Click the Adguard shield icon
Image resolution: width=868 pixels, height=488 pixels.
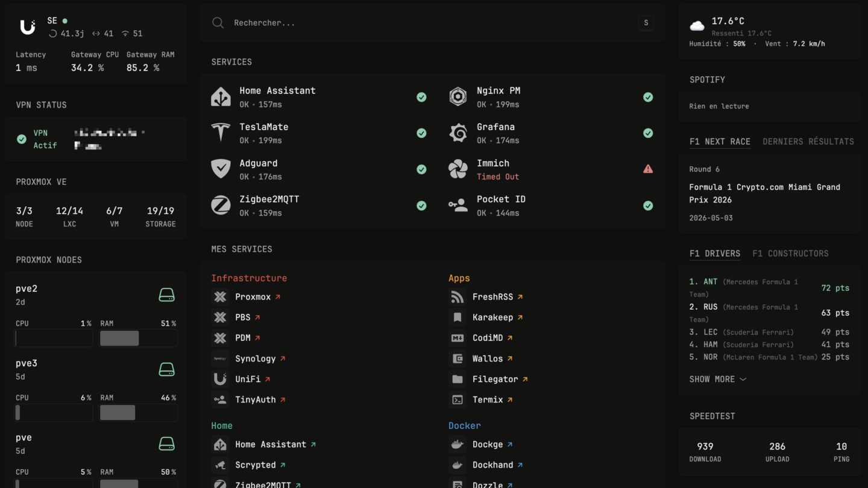[221, 169]
